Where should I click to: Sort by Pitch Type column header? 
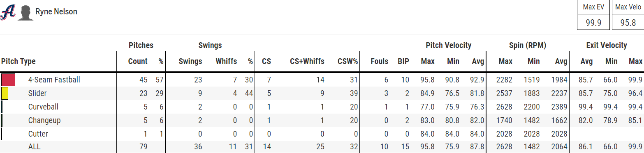(19, 62)
